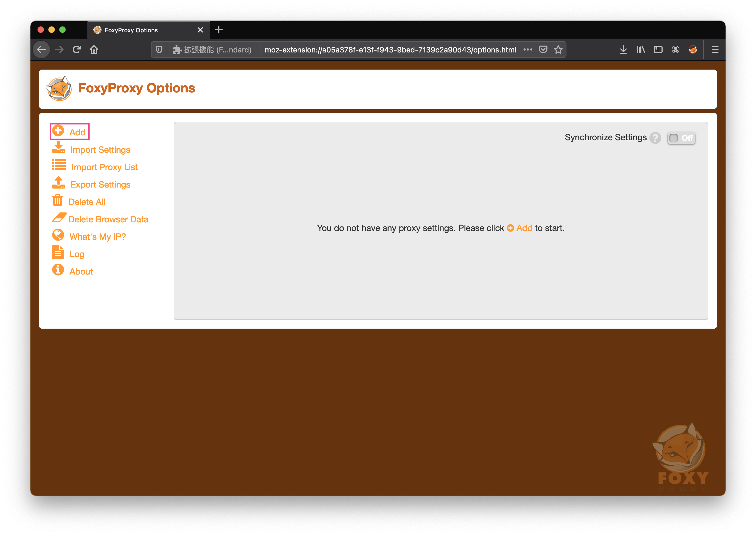The image size is (756, 536).
Task: Click the tracking protection shield icon
Action: point(159,49)
